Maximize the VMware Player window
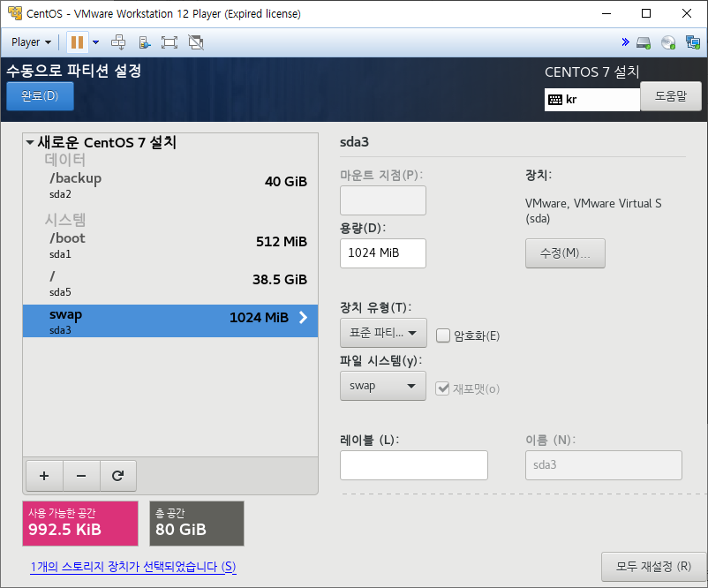 click(x=646, y=13)
